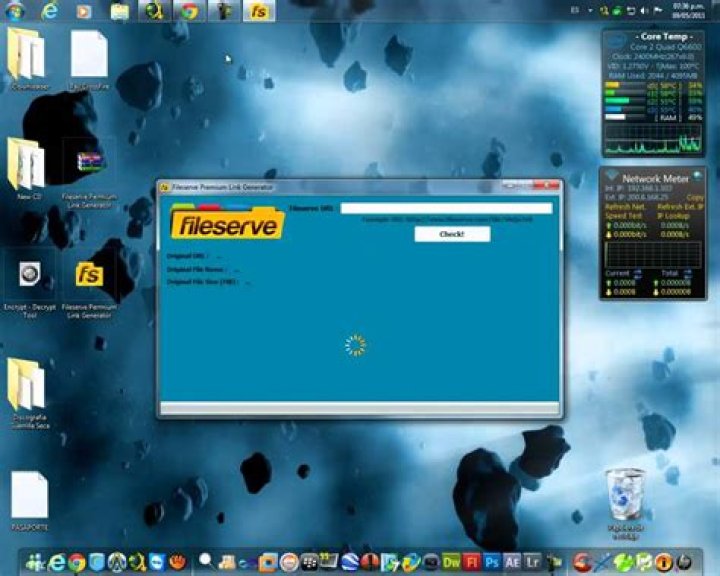Click Copy link in Network Meter gadget
The height and width of the screenshot is (576, 720).
click(x=695, y=198)
